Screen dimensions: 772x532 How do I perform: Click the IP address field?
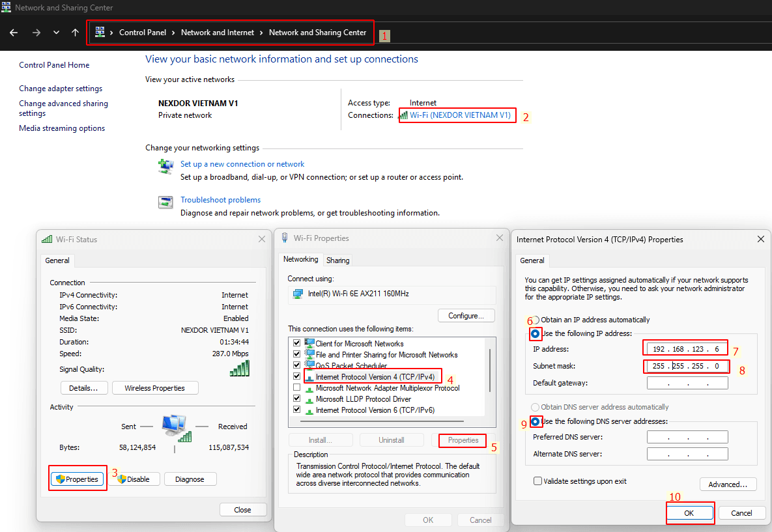[x=687, y=349]
